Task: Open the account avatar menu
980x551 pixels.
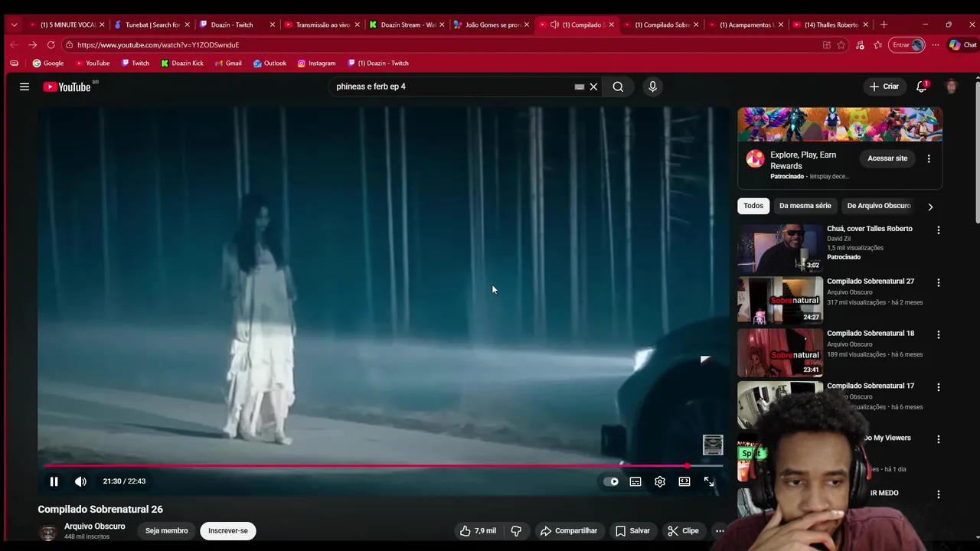Action: pyautogui.click(x=952, y=86)
